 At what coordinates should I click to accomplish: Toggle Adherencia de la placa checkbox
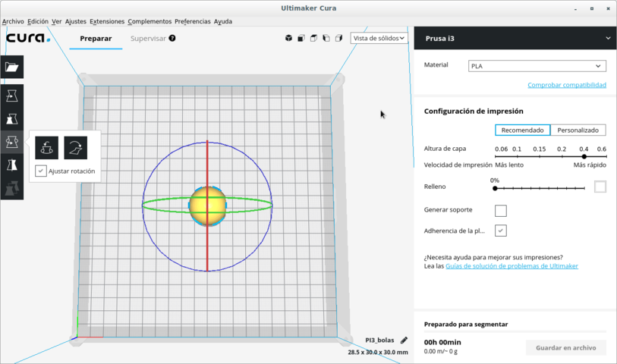point(501,231)
